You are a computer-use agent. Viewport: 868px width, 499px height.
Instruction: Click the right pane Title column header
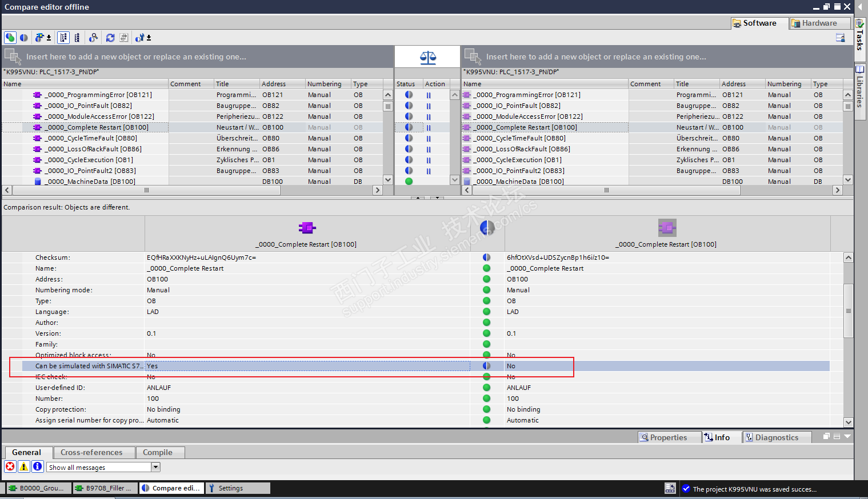coord(697,84)
